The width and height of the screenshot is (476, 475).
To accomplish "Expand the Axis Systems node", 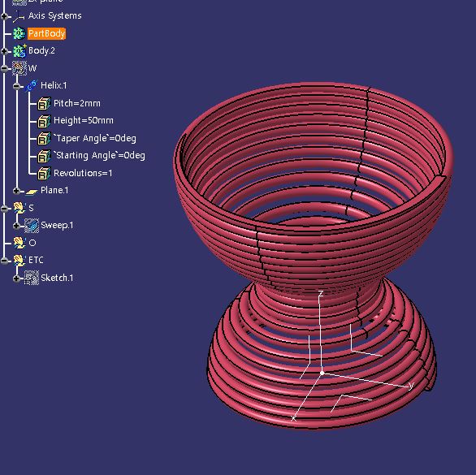I will tap(4, 16).
